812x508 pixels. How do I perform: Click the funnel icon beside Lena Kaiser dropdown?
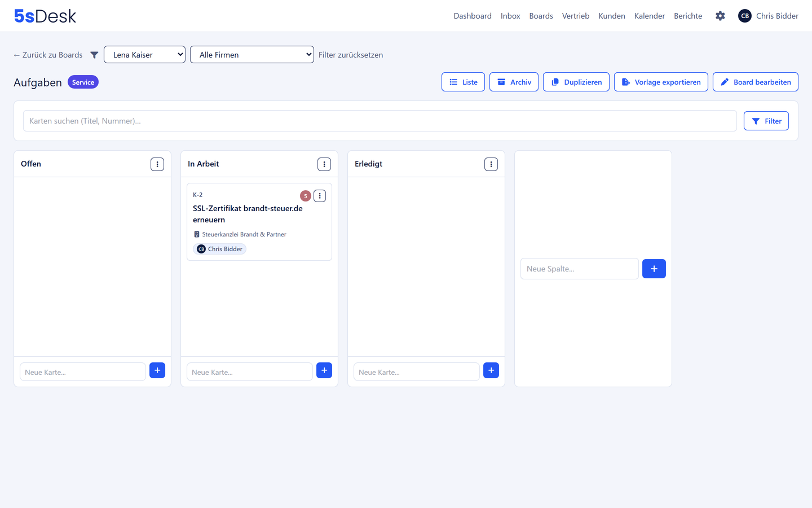point(94,55)
